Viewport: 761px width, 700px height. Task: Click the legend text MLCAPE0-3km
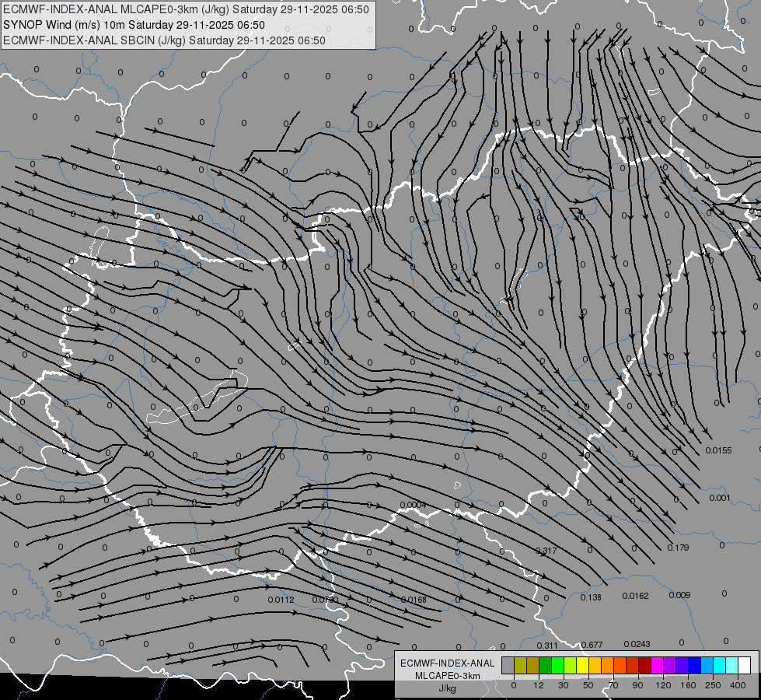(x=448, y=676)
